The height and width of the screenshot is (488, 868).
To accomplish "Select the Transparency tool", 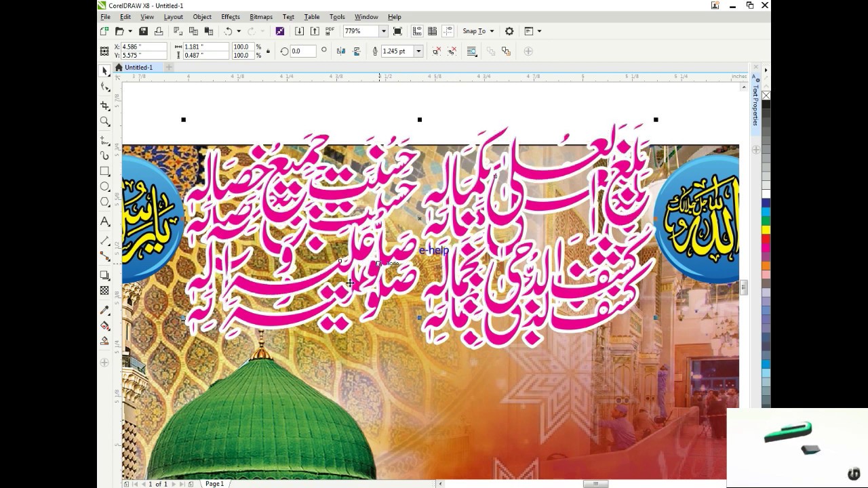I will 105,291.
